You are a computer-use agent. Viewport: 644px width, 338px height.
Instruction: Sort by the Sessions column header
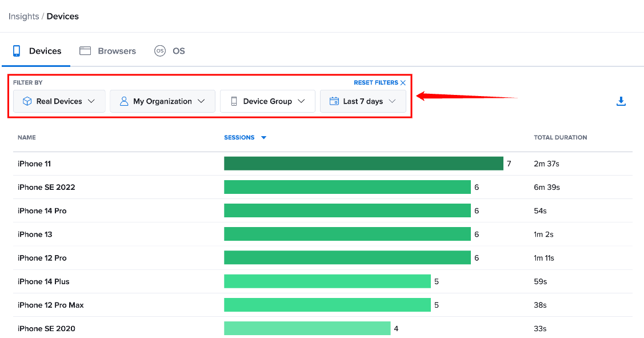(x=239, y=137)
